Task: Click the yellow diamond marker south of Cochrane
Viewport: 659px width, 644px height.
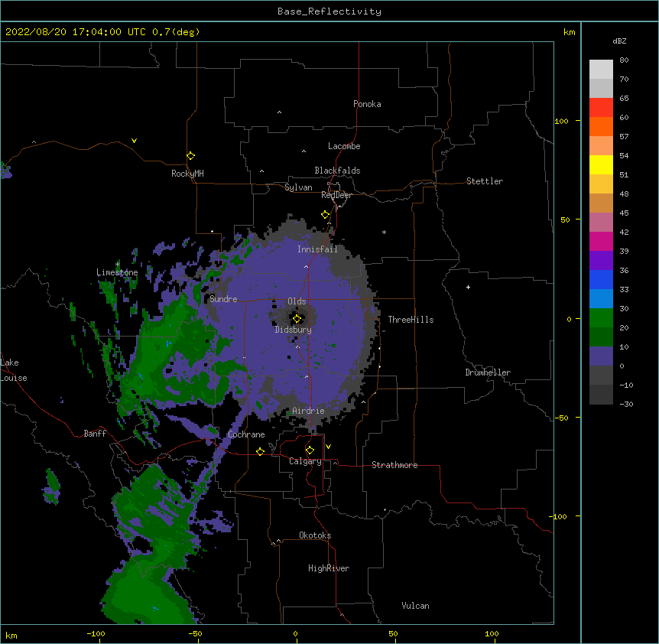Action: [x=260, y=451]
